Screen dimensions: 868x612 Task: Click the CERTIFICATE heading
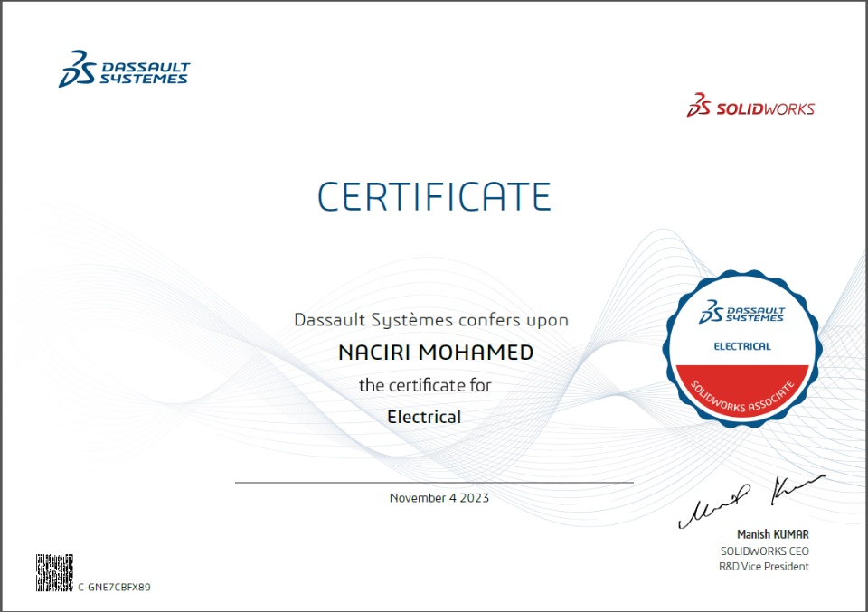[x=435, y=197]
